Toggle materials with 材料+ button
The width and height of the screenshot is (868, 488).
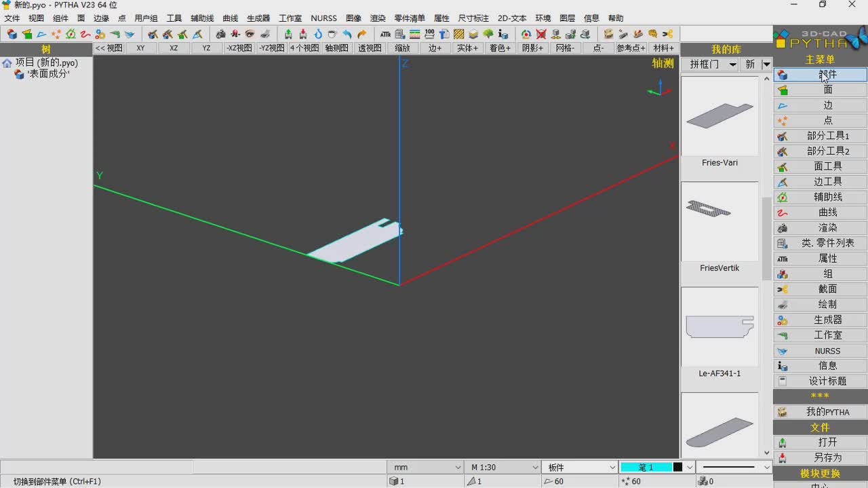click(x=663, y=48)
